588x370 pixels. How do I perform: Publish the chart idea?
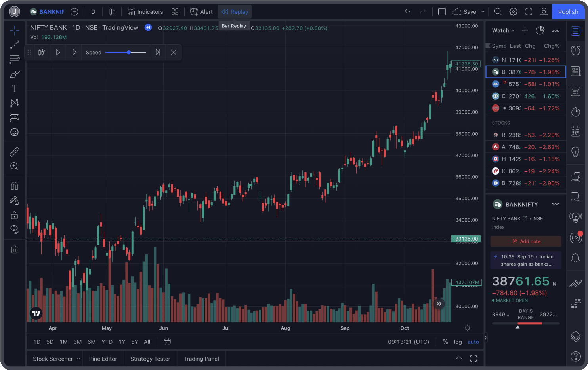click(x=568, y=12)
